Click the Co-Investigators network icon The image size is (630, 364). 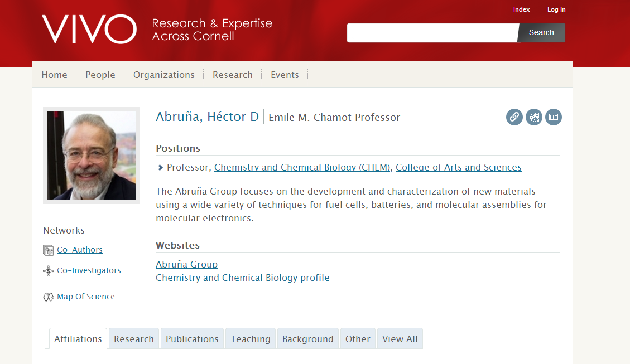click(x=48, y=271)
